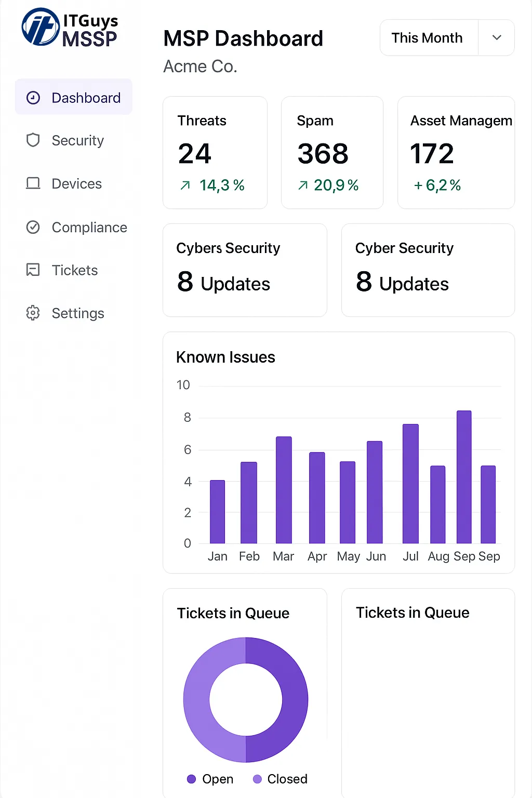532x798 pixels.
Task: Open the Threats stat card
Action: [215, 153]
